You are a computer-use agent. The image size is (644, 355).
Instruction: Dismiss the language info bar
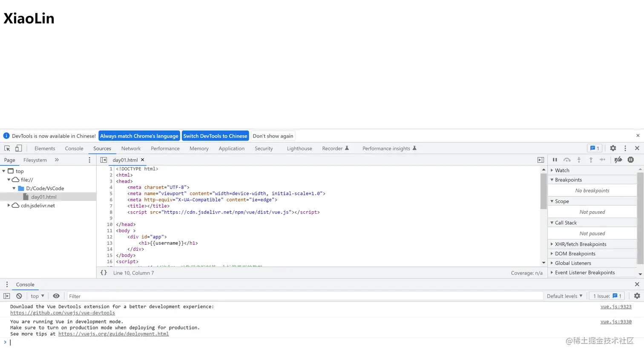(x=638, y=136)
